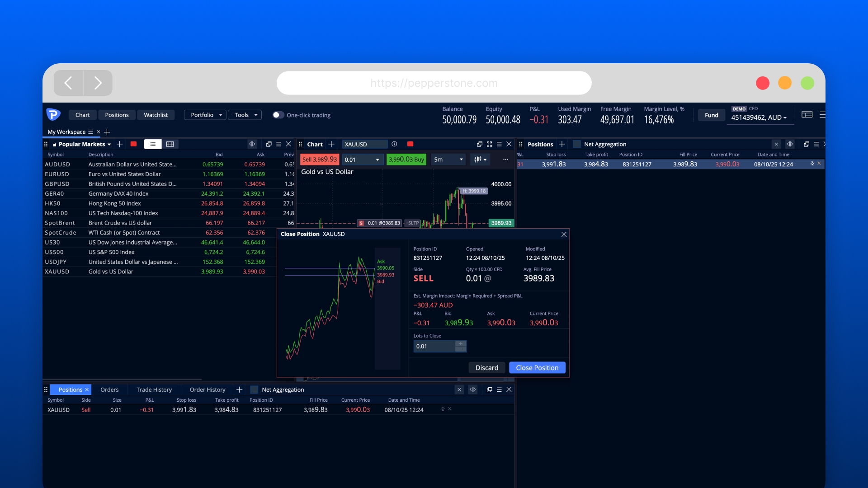Click XAUUSD symbol info icon
Screen dimensions: 868x488
pos(394,144)
